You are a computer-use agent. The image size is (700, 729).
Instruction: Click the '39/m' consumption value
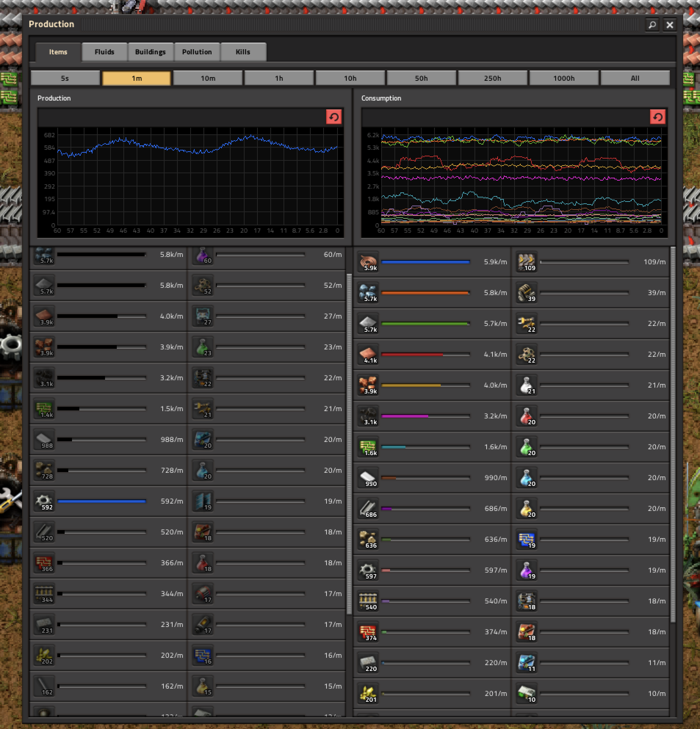[x=656, y=293]
